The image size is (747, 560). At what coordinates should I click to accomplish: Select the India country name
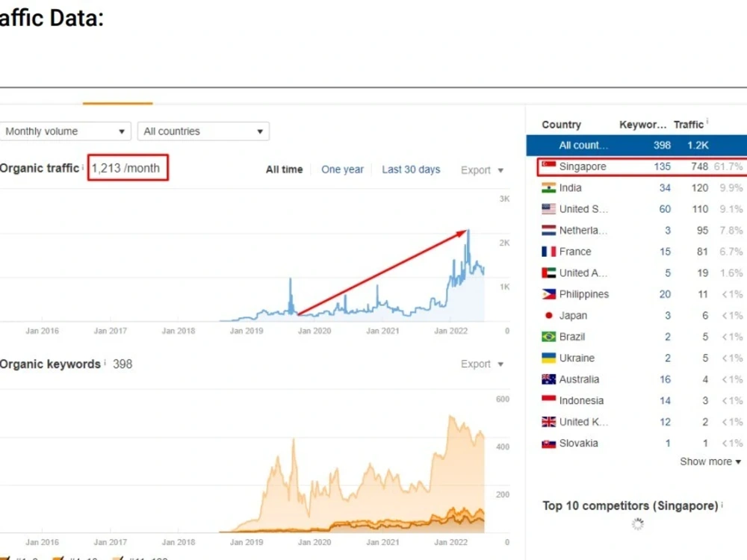(x=570, y=187)
